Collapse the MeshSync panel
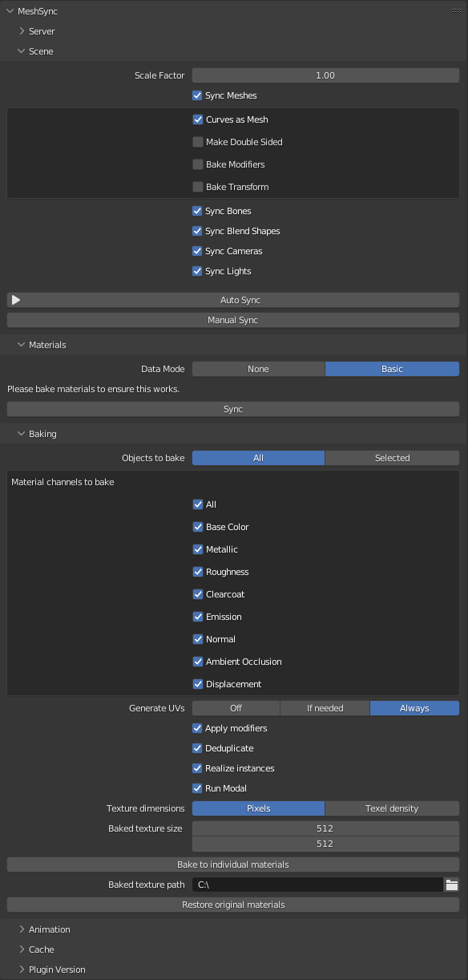The width and height of the screenshot is (468, 980). coord(10,11)
